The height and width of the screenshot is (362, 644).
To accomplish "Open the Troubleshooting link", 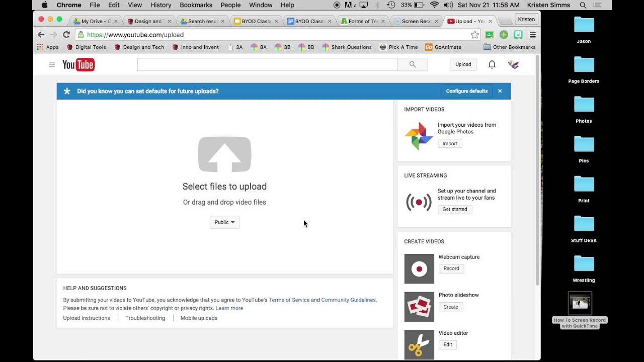I will (145, 318).
